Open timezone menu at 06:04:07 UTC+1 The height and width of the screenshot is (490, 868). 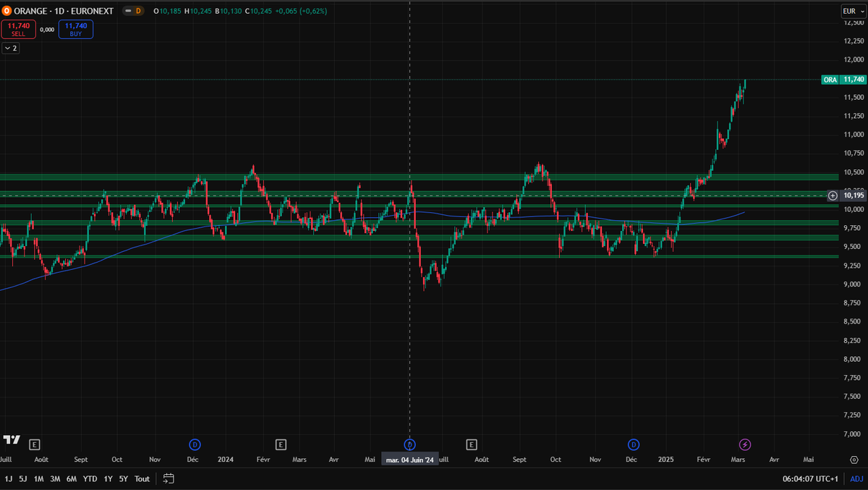(810, 478)
